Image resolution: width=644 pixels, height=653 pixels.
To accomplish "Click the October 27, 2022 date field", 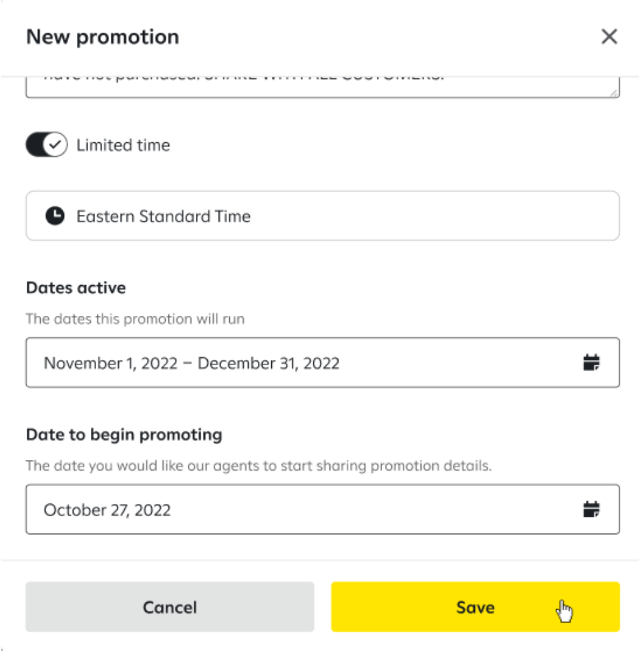I will tap(267, 509).
